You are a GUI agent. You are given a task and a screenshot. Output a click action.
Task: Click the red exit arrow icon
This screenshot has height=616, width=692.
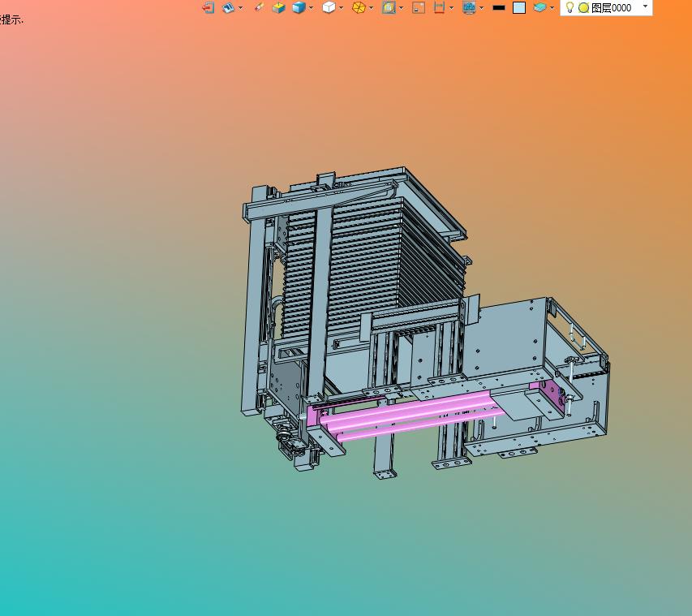point(208,7)
